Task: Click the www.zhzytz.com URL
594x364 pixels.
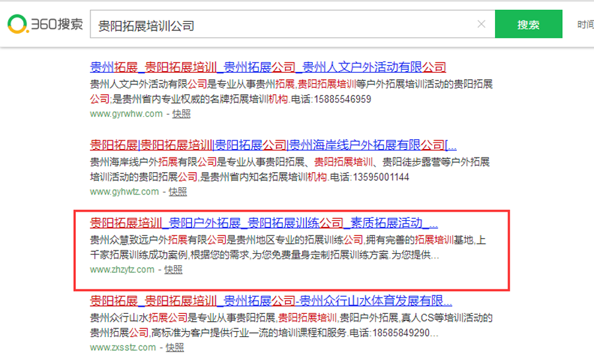Action: click(x=122, y=270)
